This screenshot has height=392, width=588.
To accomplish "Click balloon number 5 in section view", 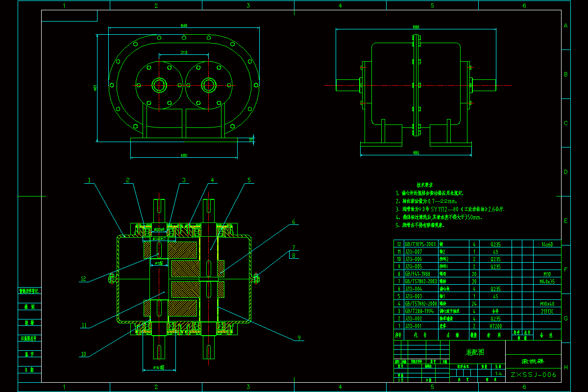I will (248, 180).
